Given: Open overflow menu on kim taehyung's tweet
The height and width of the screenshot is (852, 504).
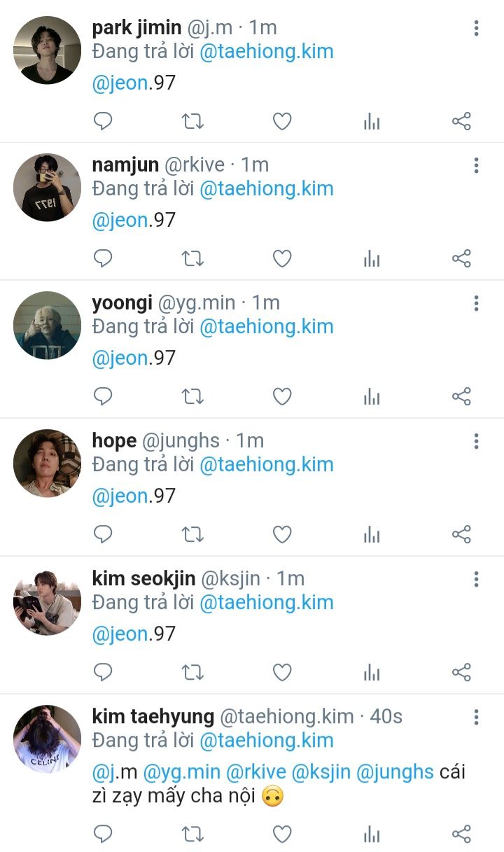Looking at the screenshot, I should pyautogui.click(x=476, y=717).
